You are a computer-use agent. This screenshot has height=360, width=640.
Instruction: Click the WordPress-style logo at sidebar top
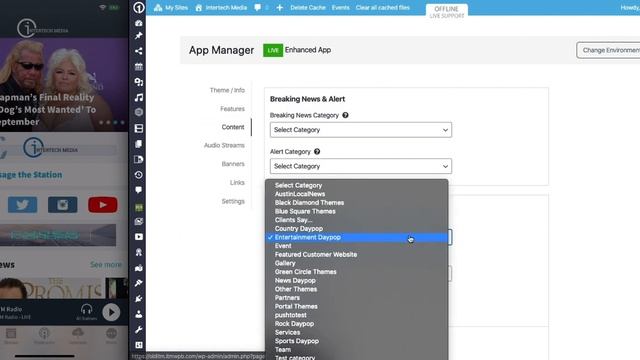pyautogui.click(x=139, y=8)
